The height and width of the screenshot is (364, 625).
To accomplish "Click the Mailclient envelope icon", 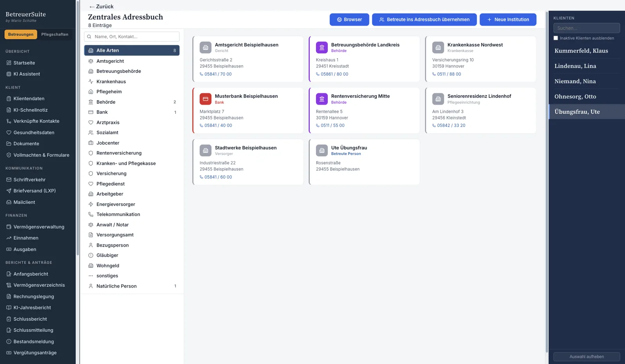I will 9,202.
